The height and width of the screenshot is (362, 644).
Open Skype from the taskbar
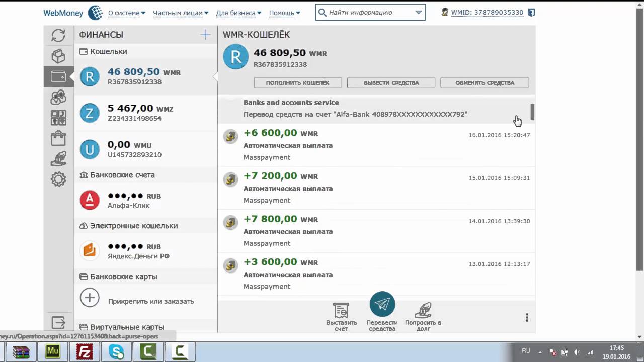coord(116,352)
